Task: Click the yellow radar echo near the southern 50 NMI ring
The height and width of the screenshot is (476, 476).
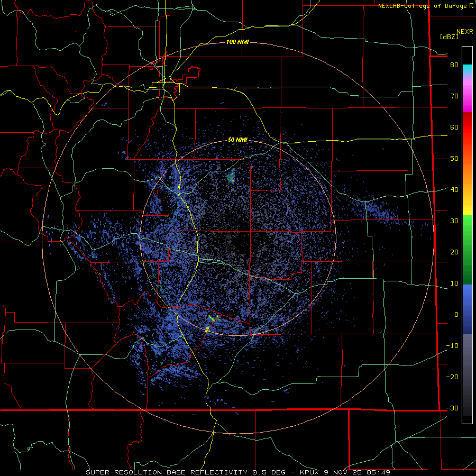Action: (208, 328)
